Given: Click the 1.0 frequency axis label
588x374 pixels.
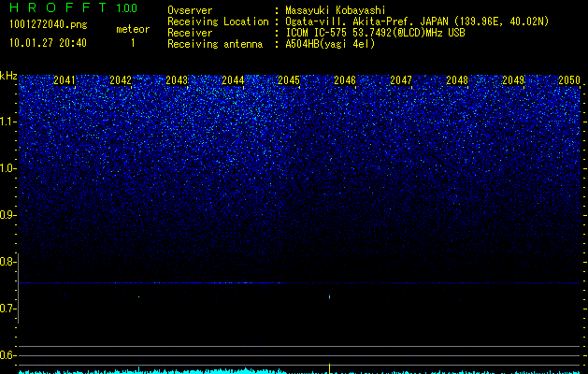Looking at the screenshot, I should [x=7, y=168].
